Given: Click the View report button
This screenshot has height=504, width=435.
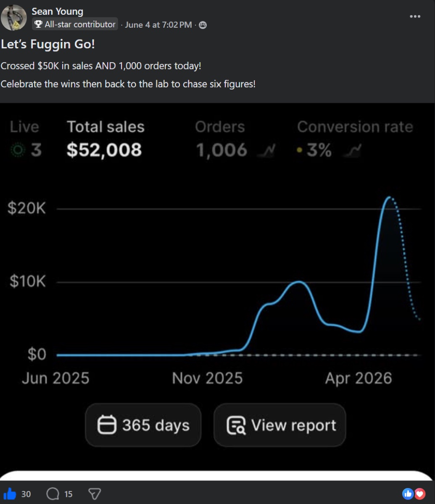Looking at the screenshot, I should coord(280,425).
